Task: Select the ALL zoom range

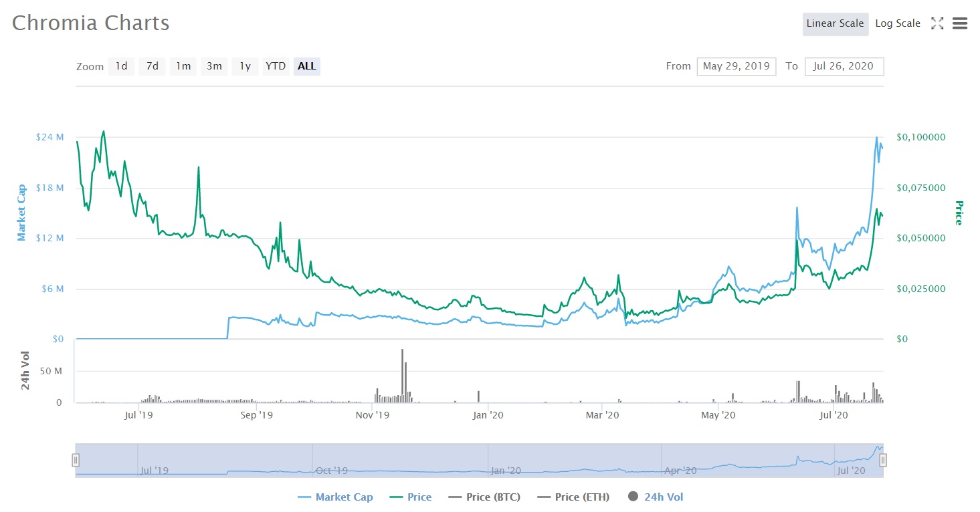Action: pyautogui.click(x=307, y=66)
